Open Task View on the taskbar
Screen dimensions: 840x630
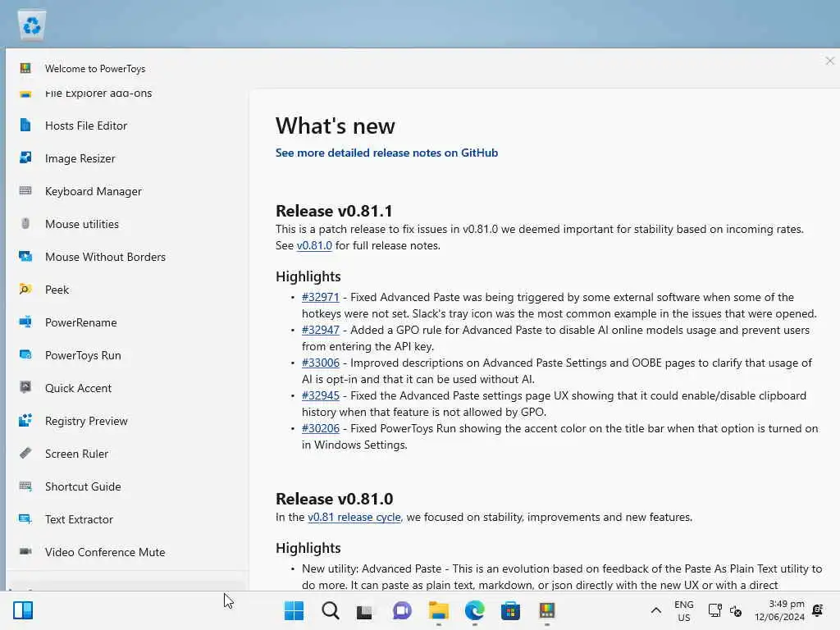coord(365,610)
